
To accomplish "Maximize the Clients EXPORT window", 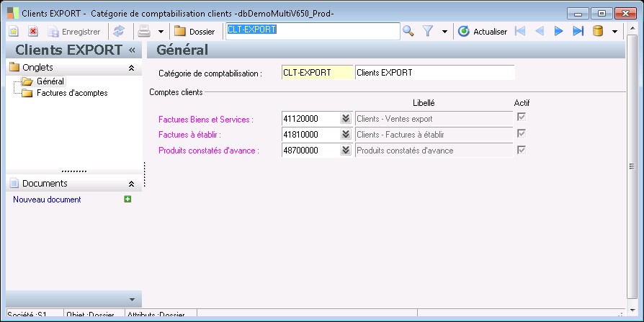I will point(601,14).
